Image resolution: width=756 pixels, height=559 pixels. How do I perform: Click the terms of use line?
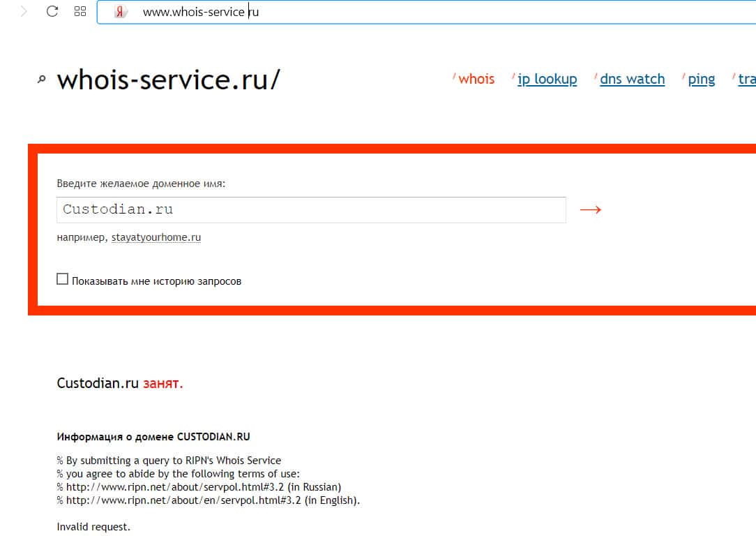pos(178,474)
